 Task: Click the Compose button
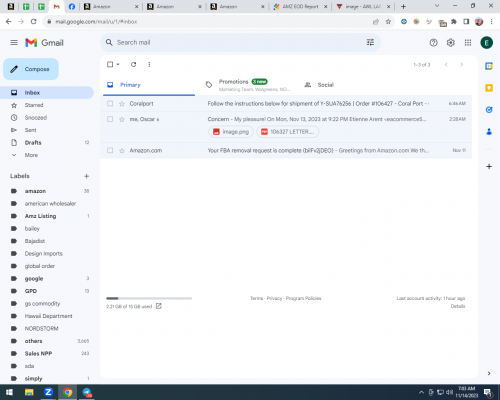pos(31,69)
